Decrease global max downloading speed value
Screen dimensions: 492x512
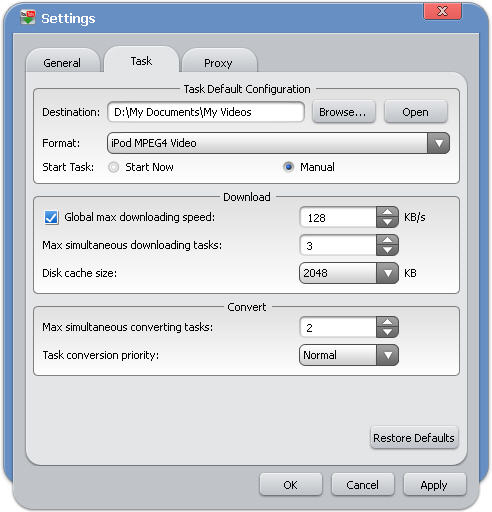click(387, 222)
